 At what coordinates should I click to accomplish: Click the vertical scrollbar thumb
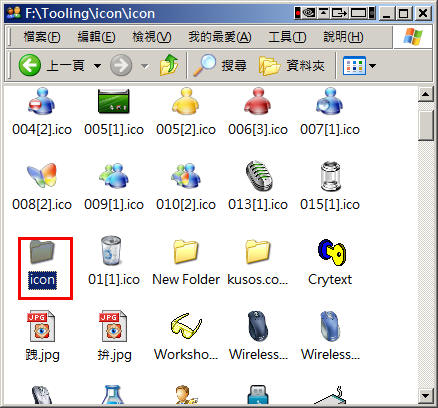[426, 126]
